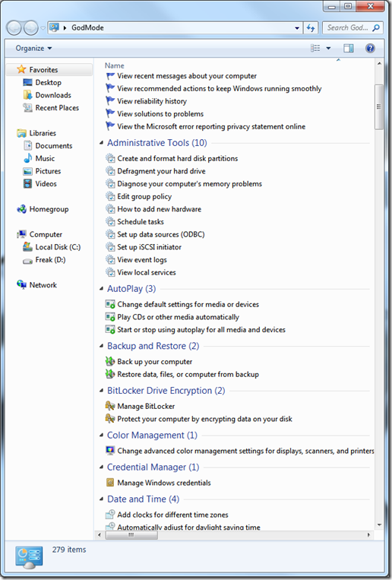Click the refresh button beside address bar
The image size is (392, 580).
point(311,27)
